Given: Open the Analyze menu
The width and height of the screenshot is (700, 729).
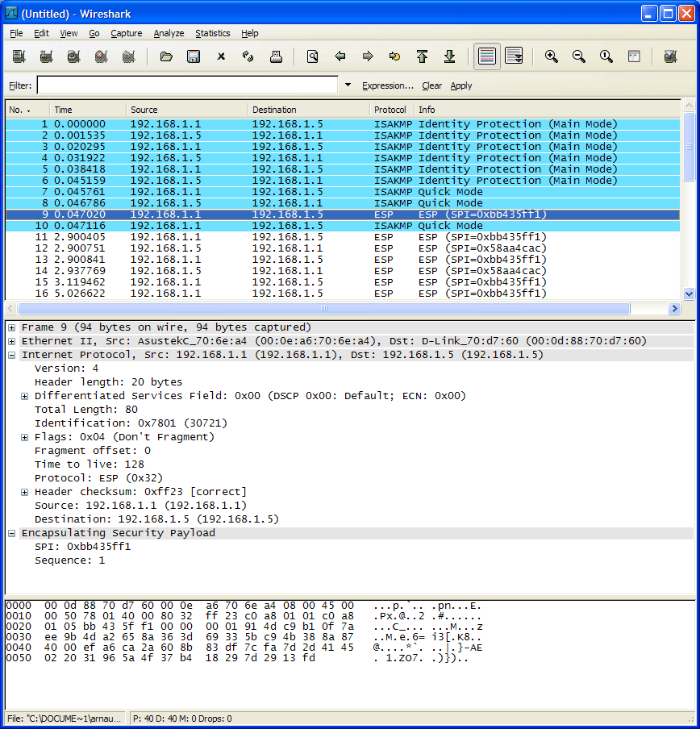Looking at the screenshot, I should 169,33.
